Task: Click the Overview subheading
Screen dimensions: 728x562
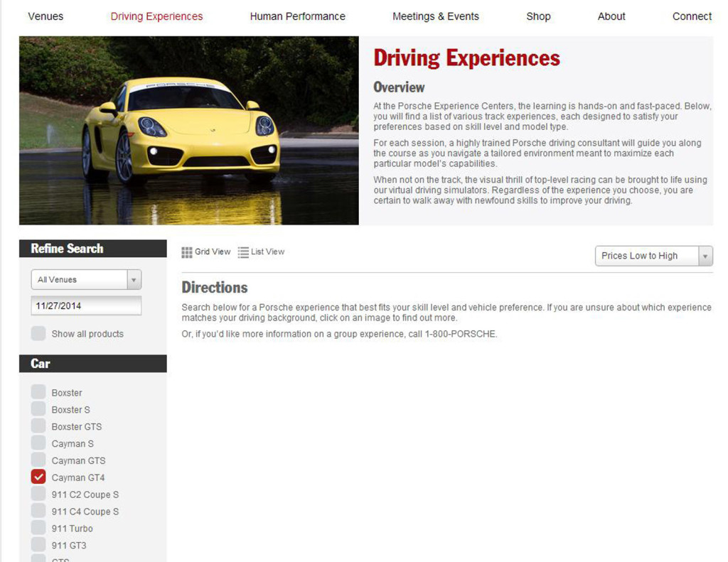Action: (x=399, y=87)
